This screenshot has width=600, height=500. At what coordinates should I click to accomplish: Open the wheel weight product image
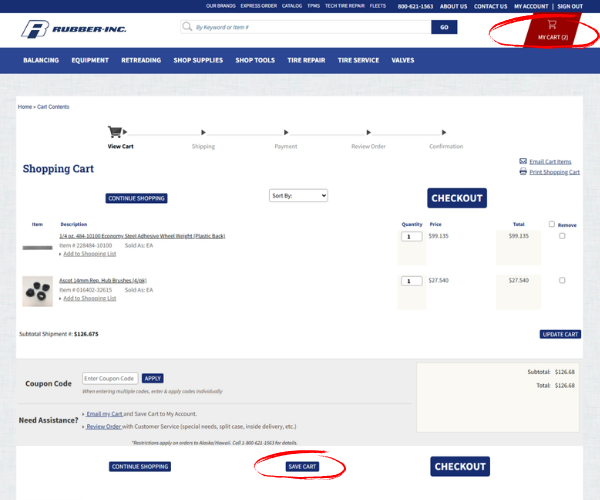37,246
